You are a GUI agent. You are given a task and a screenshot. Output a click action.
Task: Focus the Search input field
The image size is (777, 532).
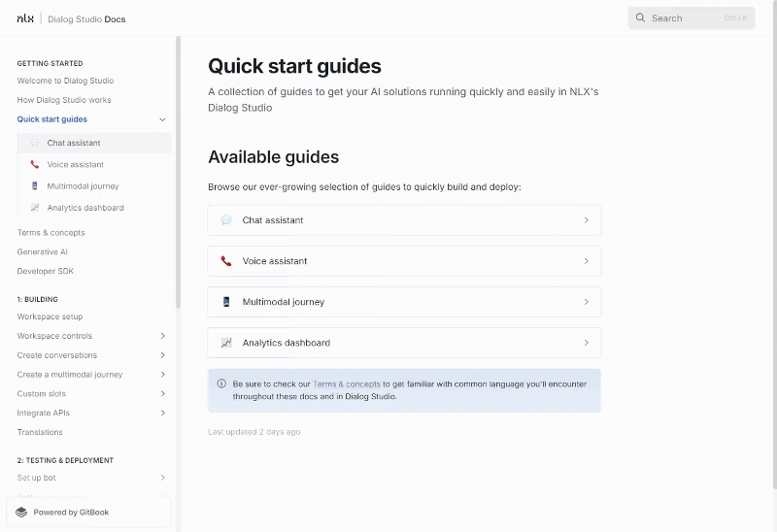click(x=692, y=18)
